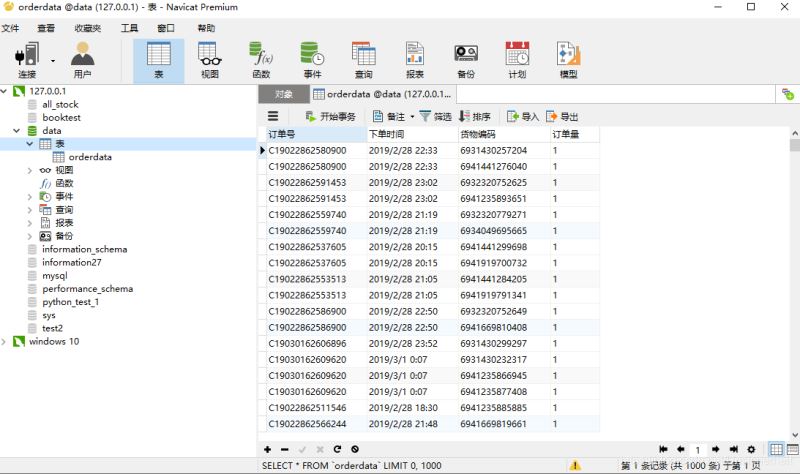Collapse the 127.0.0.1 connection node
Screen dimensions: 800x474
(x=4, y=91)
